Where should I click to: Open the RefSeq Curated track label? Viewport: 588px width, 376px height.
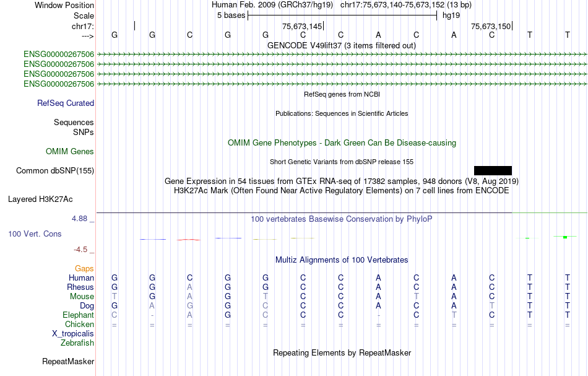coord(66,103)
